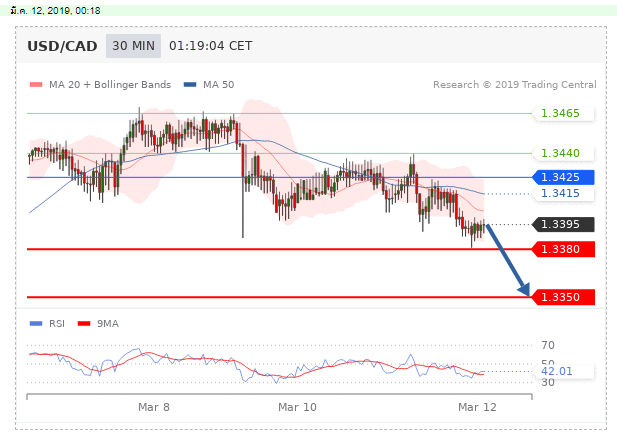Click the 9MA red legend swatch
This screenshot has height=439, width=617.
(x=84, y=323)
